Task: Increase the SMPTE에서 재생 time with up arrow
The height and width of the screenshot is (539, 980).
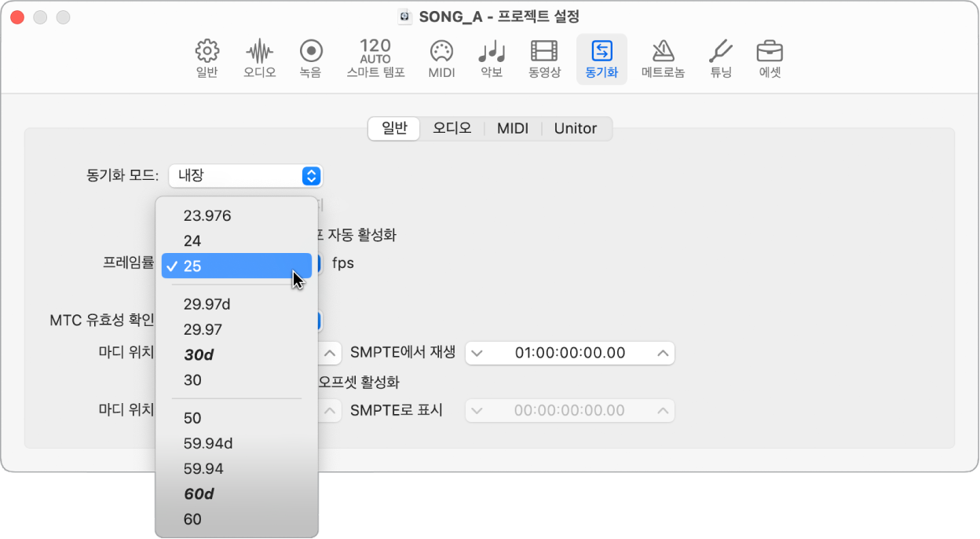Action: click(664, 353)
